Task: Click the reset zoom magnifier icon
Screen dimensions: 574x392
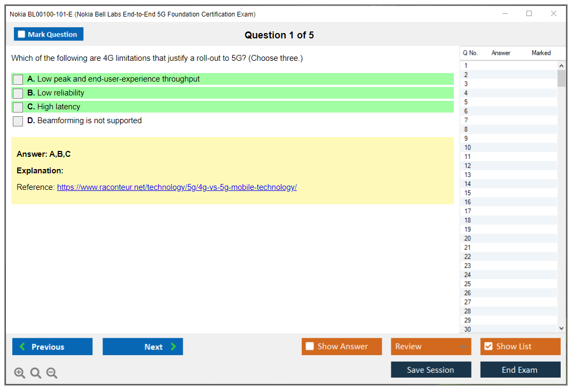Action: pos(36,373)
